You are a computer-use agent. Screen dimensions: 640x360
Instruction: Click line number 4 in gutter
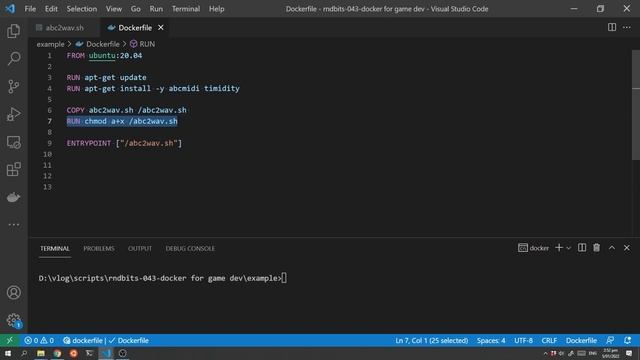(49, 88)
